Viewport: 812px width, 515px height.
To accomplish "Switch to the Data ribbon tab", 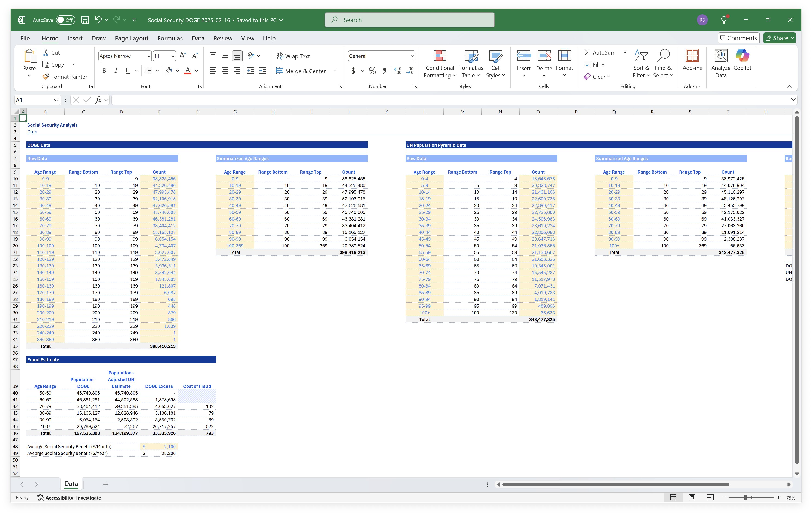I will coord(198,38).
